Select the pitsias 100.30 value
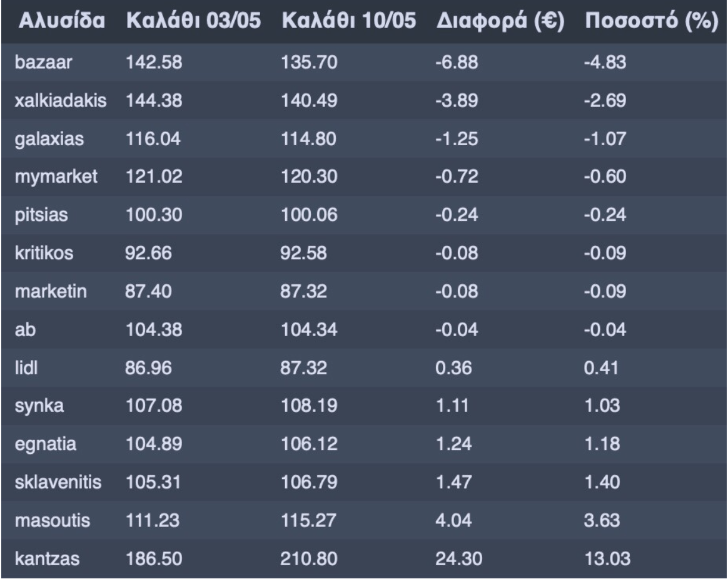 [154, 215]
